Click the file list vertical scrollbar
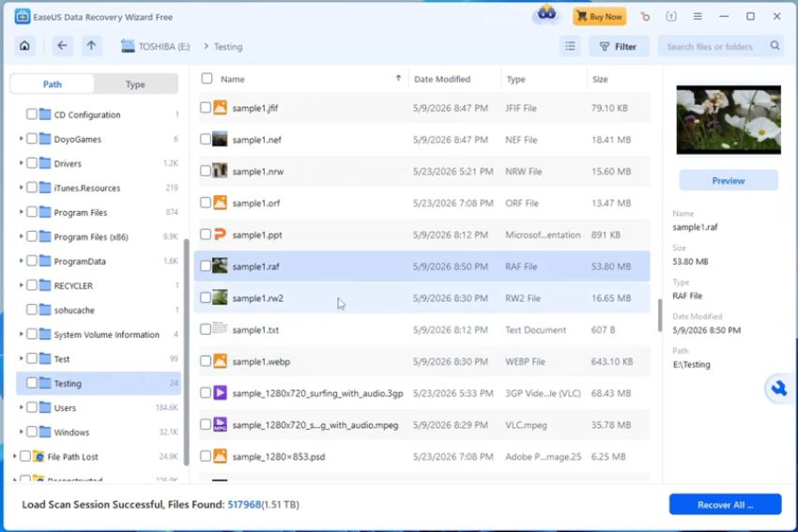The height and width of the screenshot is (532, 798). 660,315
